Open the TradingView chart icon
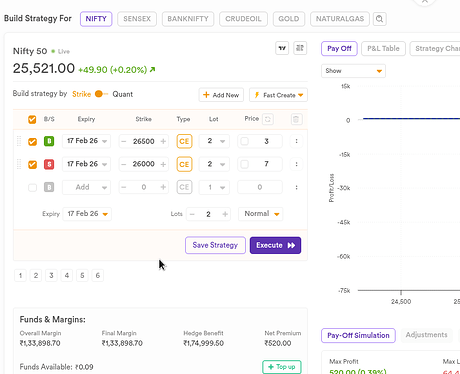The image size is (460, 374). pos(282,48)
